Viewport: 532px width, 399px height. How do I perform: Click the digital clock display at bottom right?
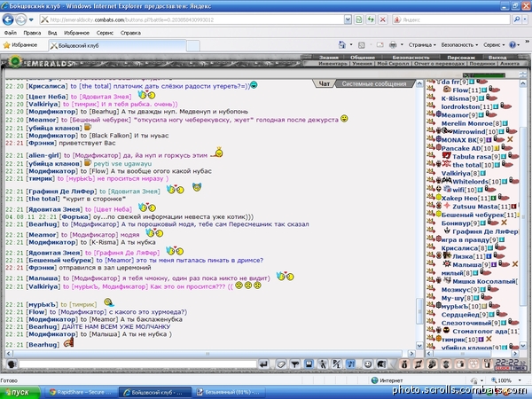coord(510,363)
